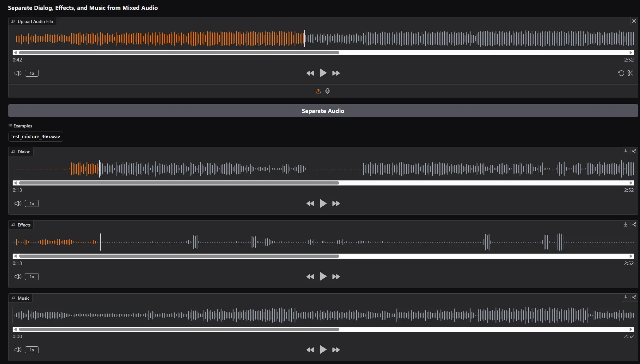The width and height of the screenshot is (640, 364).
Task: Click the uploaded audio scrollbar left arrow
Action: point(15,53)
